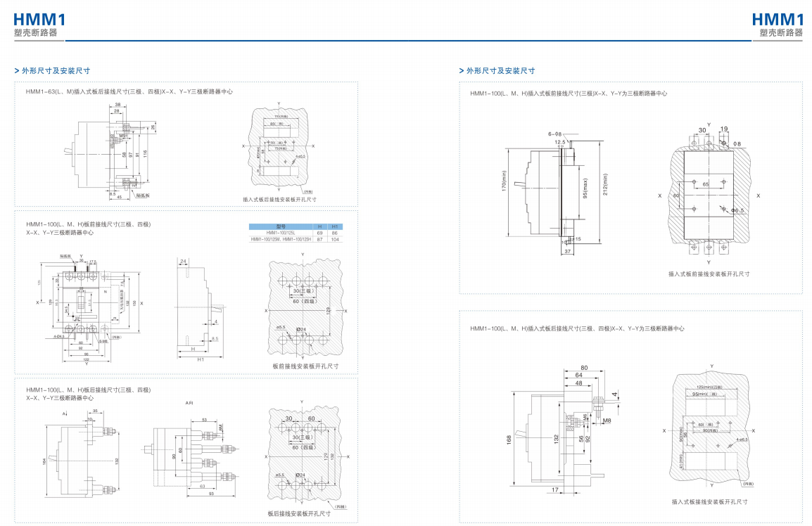Click the caption '板后接线安装板开孔尺寸'
The image size is (812, 526).
[299, 513]
